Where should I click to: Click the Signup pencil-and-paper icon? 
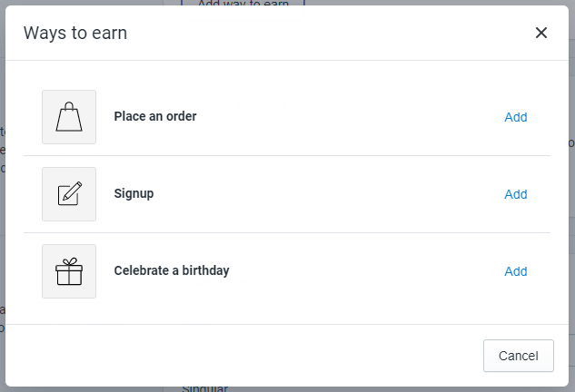point(69,194)
